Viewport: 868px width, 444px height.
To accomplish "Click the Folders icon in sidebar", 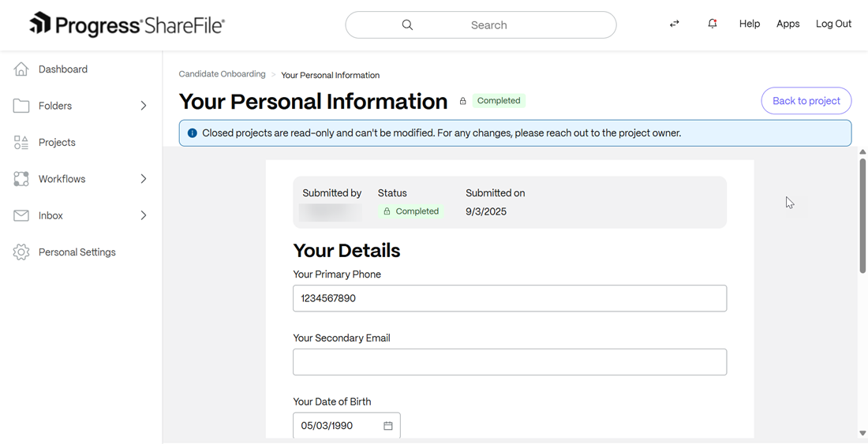I will (21, 106).
